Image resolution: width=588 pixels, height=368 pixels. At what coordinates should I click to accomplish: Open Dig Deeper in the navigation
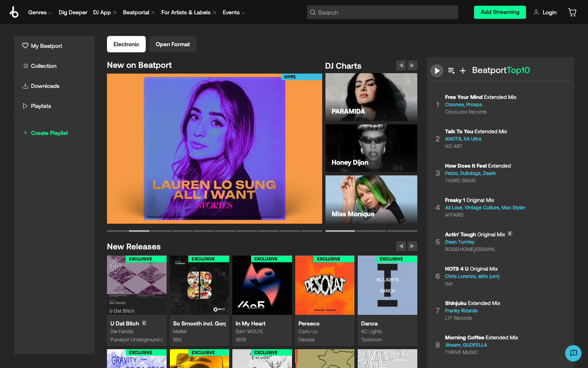tap(73, 13)
